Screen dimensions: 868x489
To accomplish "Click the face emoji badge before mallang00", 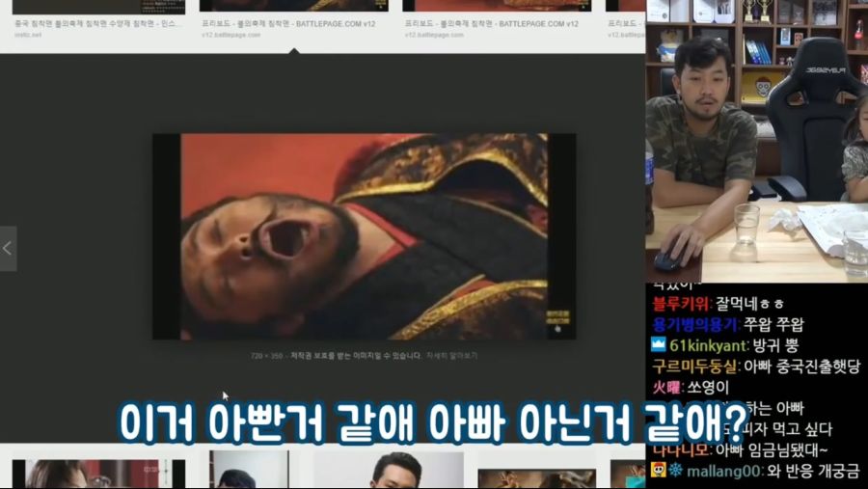I will click(658, 471).
